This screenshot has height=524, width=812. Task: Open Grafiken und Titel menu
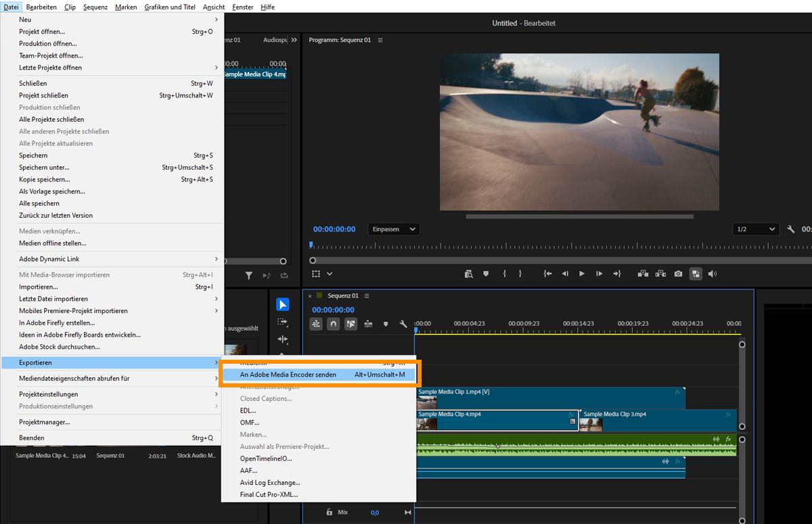[170, 7]
